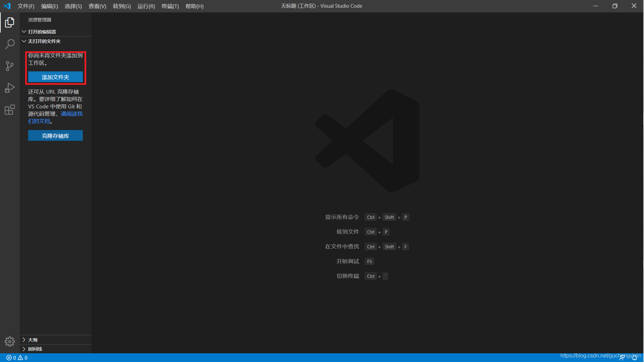Open the 选择(S) menu

coord(73,6)
